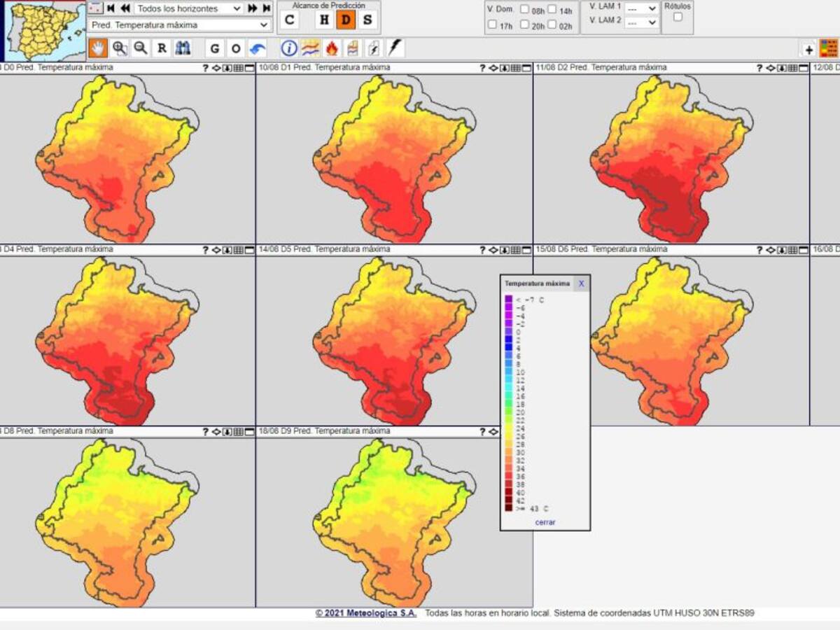Click the black lightning bolt icon
This screenshot has height=630, width=840.
point(395,48)
